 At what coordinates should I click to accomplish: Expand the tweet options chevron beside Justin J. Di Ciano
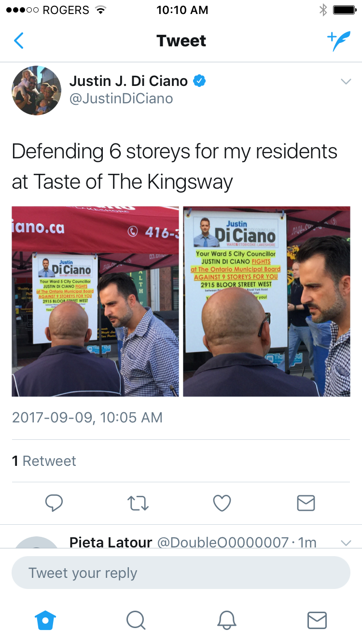click(x=346, y=82)
